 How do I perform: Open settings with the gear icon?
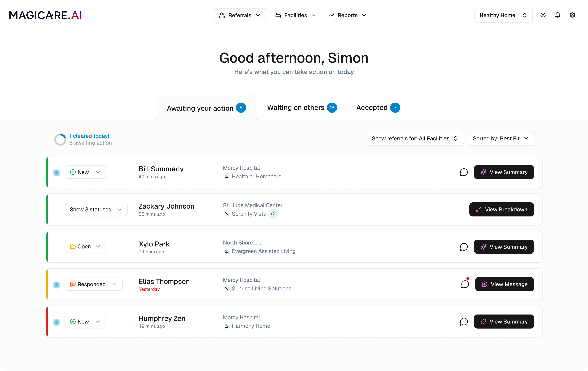[x=573, y=15]
